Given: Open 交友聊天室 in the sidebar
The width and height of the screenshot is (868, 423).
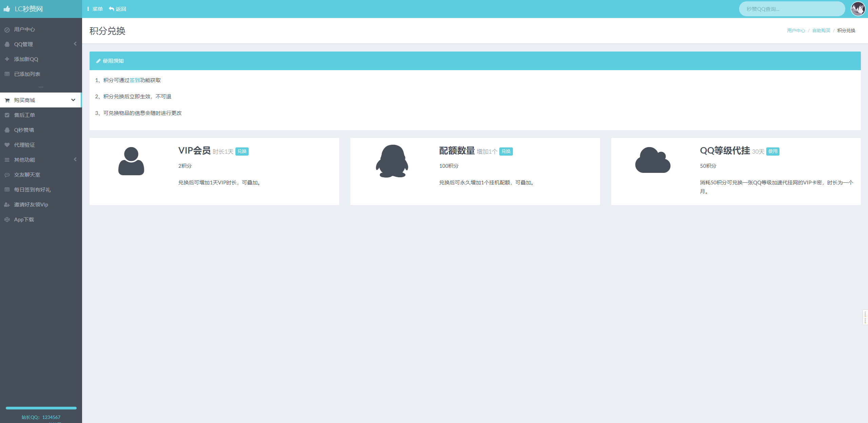Looking at the screenshot, I should [x=27, y=175].
